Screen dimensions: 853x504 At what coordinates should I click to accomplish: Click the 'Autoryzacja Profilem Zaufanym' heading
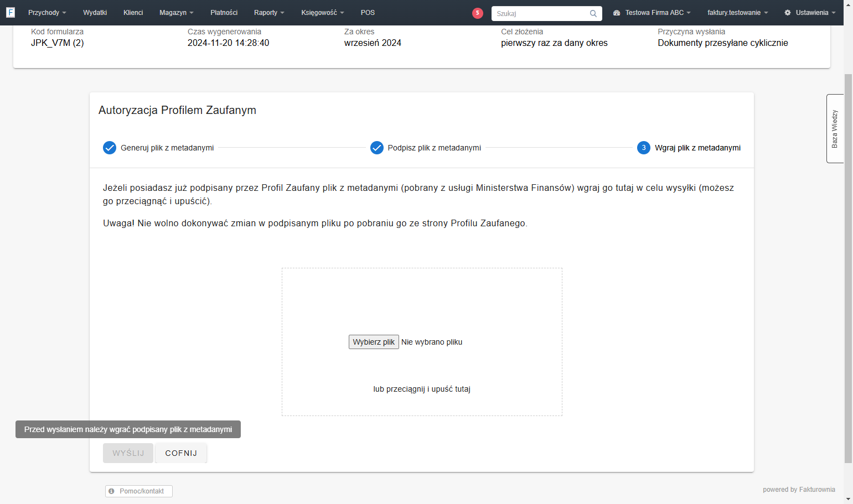(x=177, y=110)
